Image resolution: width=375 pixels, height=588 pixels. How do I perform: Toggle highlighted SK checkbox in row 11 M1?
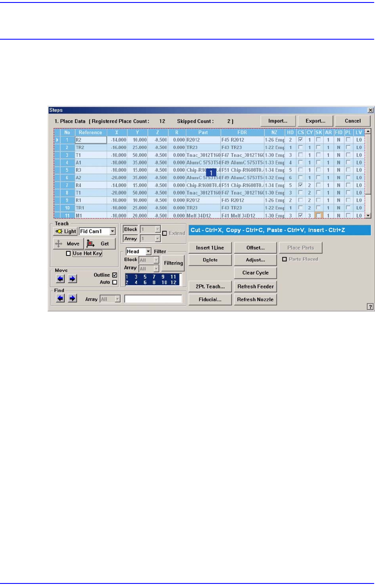click(318, 216)
